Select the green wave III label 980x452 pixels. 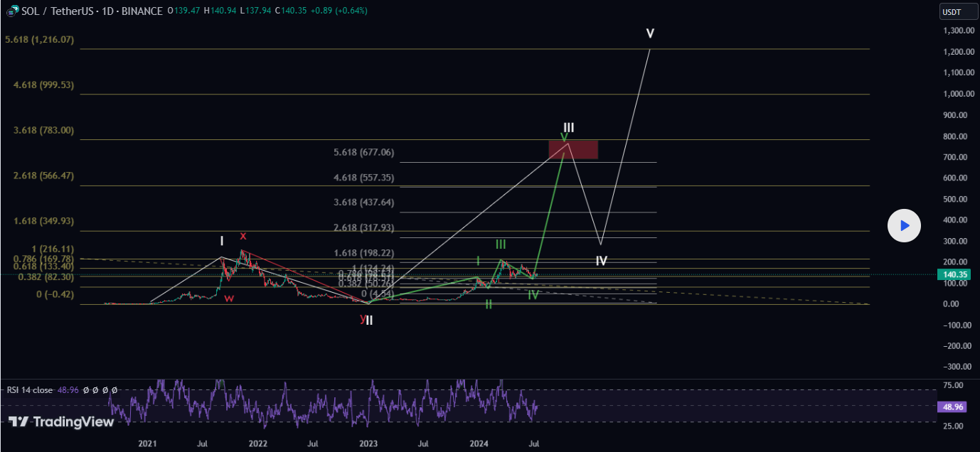pyautogui.click(x=501, y=244)
